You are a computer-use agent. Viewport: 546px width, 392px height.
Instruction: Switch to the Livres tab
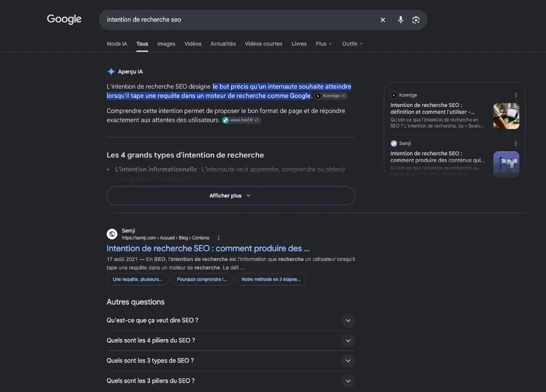point(299,44)
